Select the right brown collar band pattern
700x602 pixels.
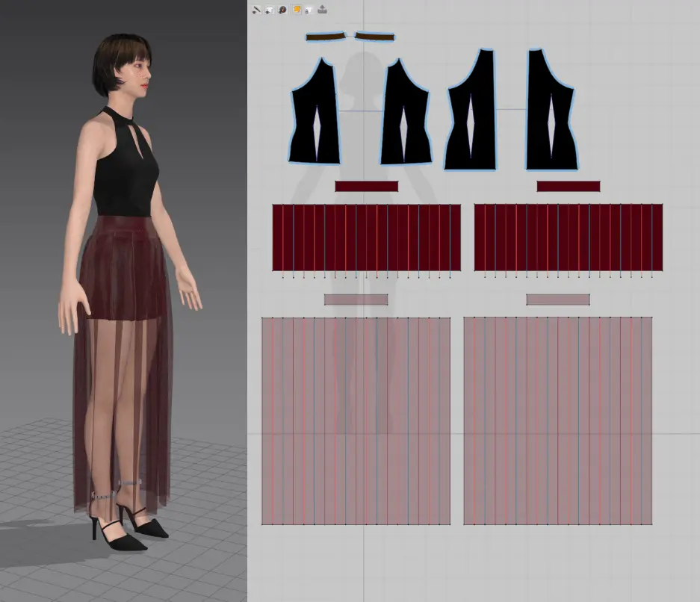coord(374,37)
